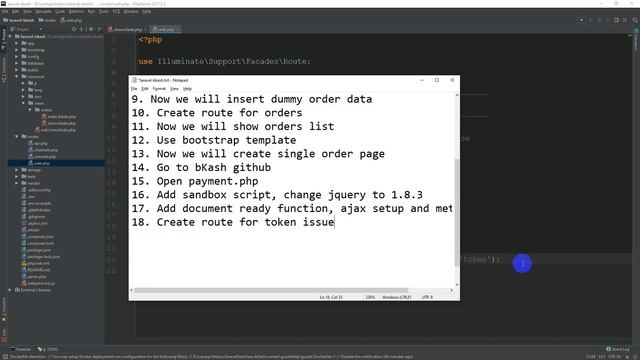Expand External Libraries node
This screenshot has width=640, height=360.
(10, 290)
